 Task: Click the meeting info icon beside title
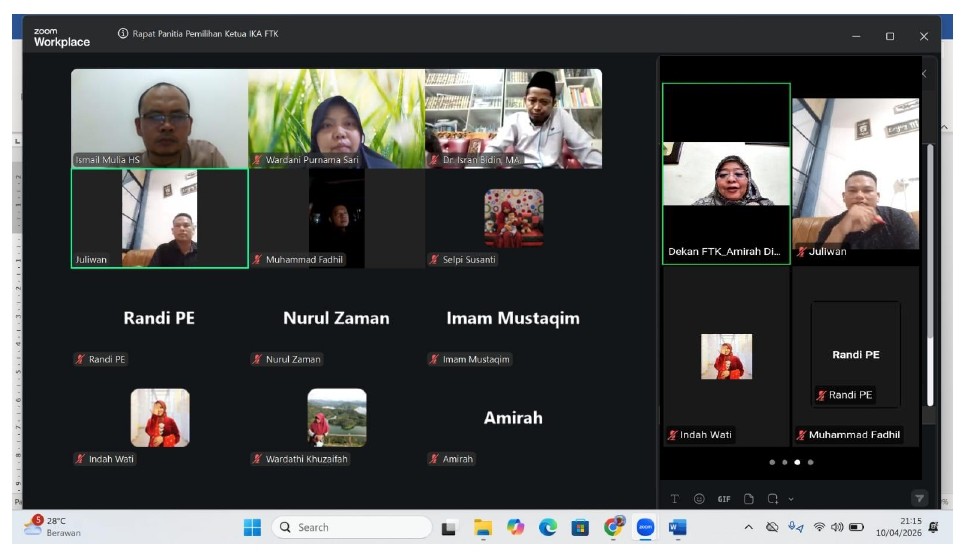[123, 34]
